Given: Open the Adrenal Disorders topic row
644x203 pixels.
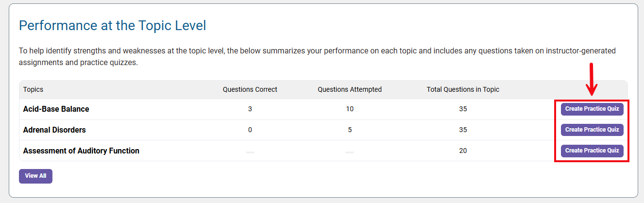Looking at the screenshot, I should click(54, 130).
